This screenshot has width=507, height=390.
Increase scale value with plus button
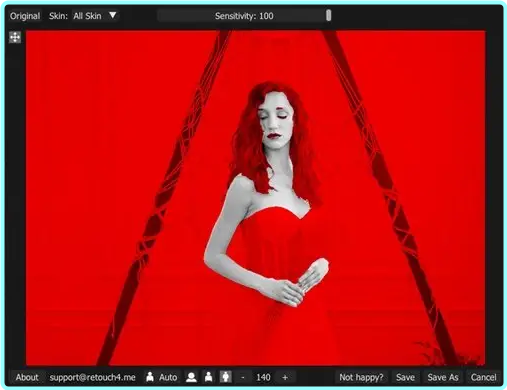click(285, 377)
